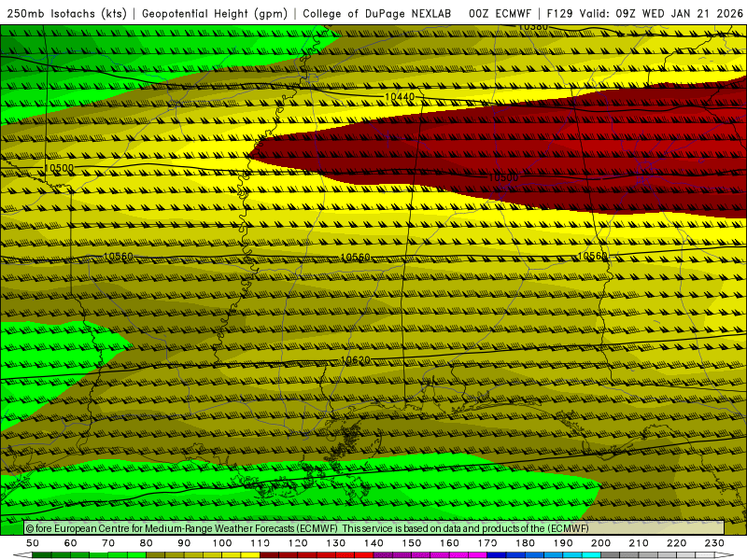The width and height of the screenshot is (747, 560).
Task: Click the 80 value on the color scale
Action: pos(147,543)
